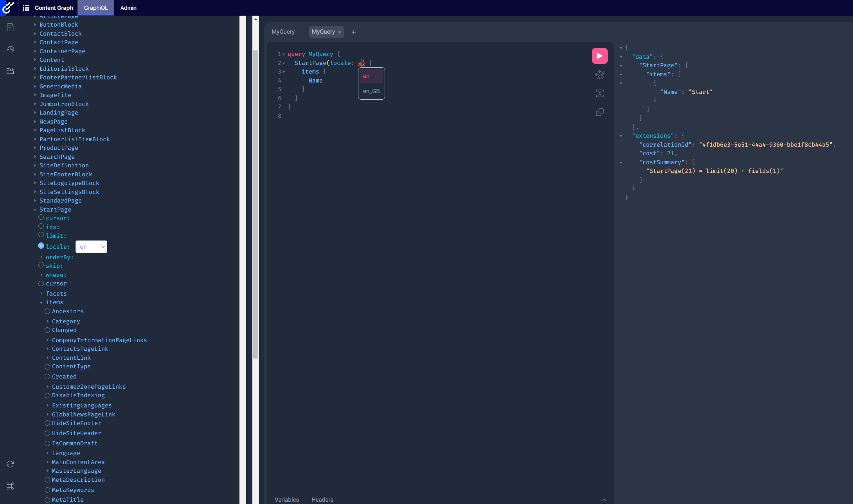Run the query with the play button
The height and width of the screenshot is (504, 853).
599,56
